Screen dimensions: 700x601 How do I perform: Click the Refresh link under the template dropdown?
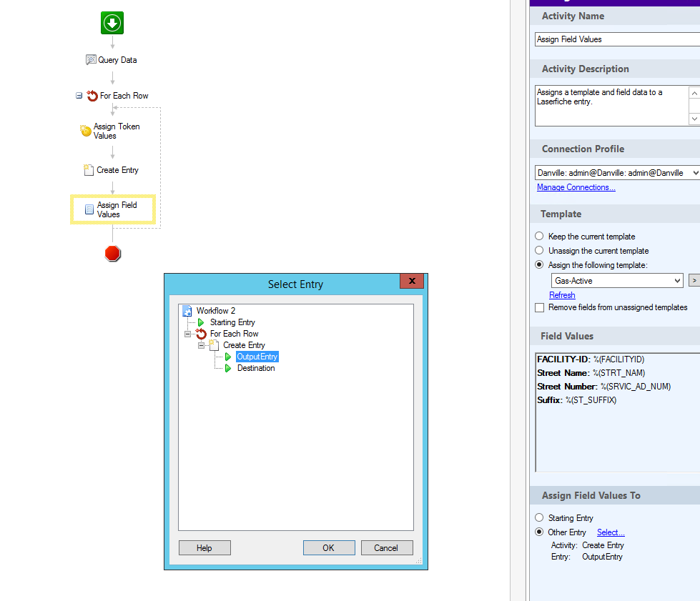click(562, 295)
